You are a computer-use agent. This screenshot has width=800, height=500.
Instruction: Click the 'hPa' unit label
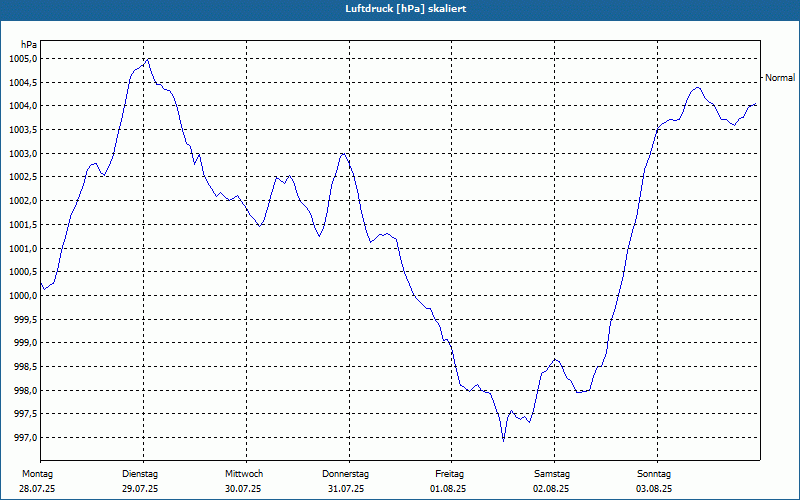(29, 45)
